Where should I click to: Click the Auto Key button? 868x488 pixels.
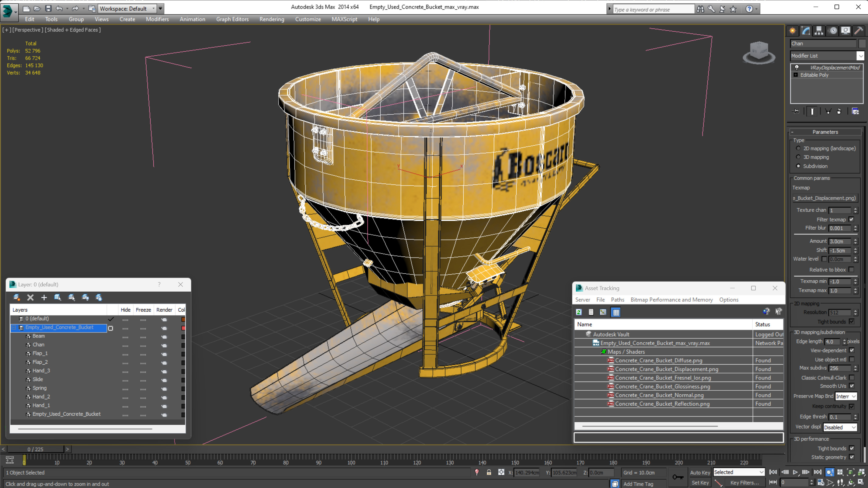[x=700, y=472]
